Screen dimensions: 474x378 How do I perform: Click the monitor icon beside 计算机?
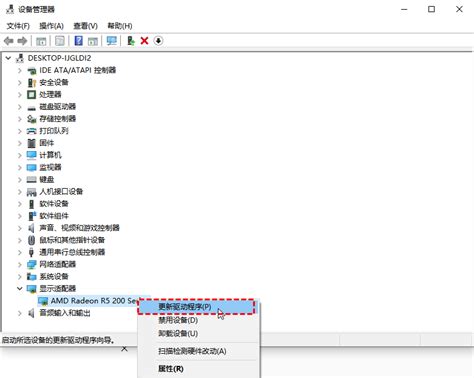click(32, 155)
